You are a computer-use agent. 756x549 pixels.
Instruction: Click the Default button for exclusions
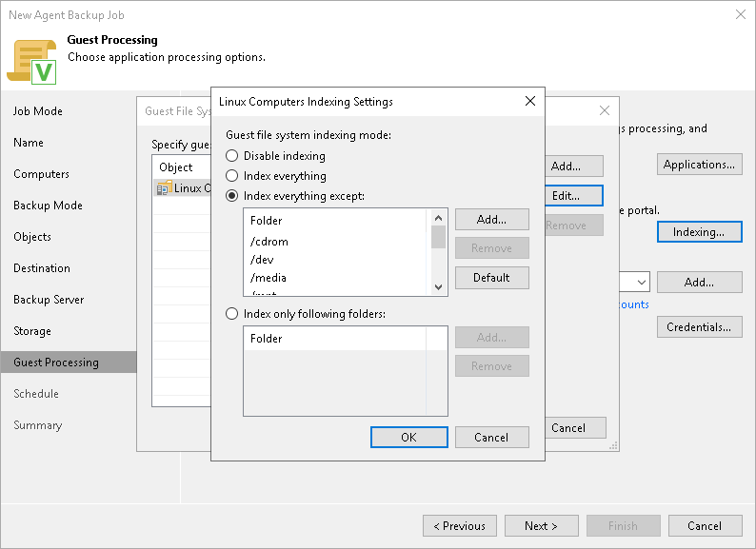click(x=492, y=278)
